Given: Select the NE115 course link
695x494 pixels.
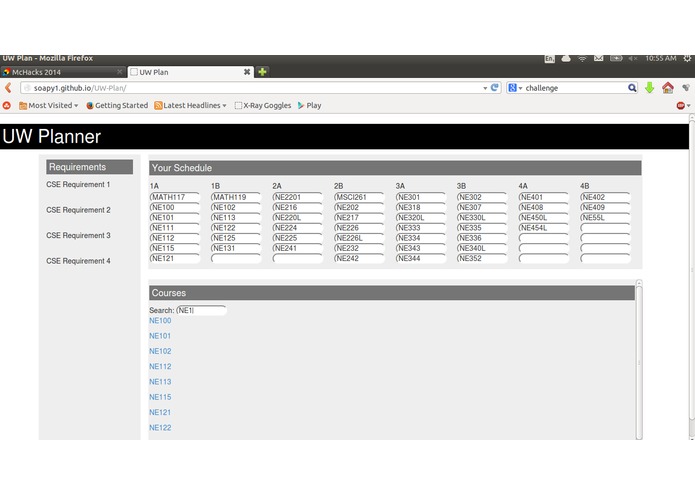Looking at the screenshot, I should click(160, 397).
